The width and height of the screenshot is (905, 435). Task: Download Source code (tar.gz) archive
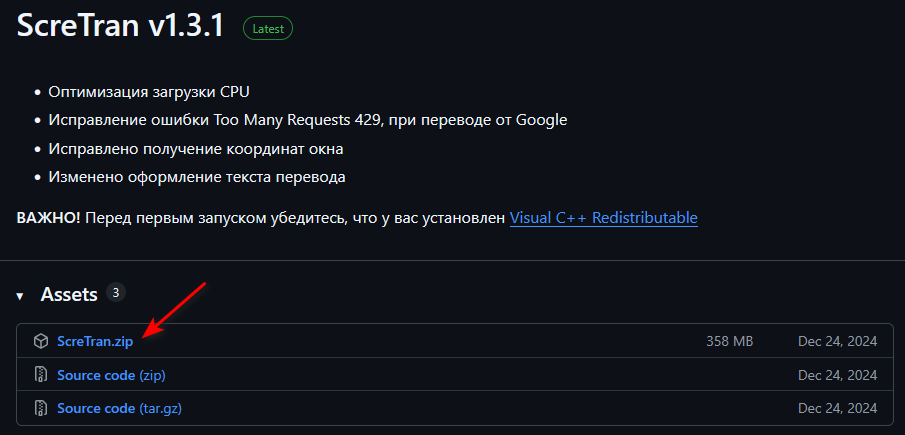click(119, 408)
